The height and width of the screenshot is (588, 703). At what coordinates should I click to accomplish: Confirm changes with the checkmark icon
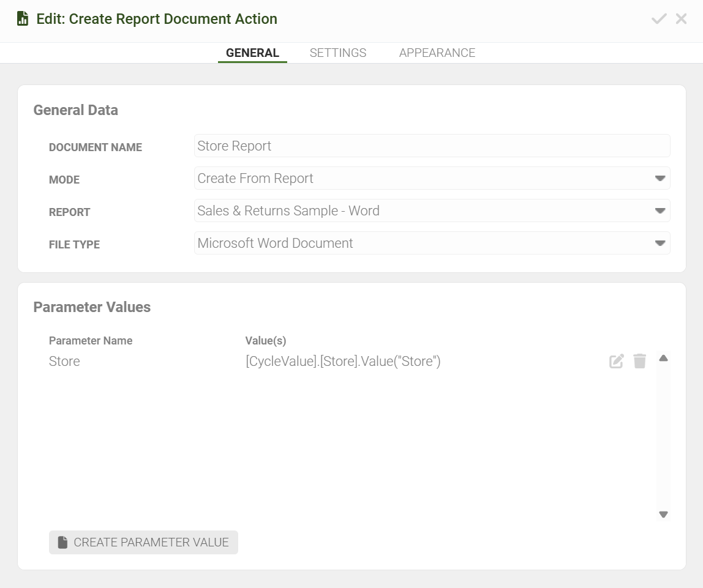(659, 19)
